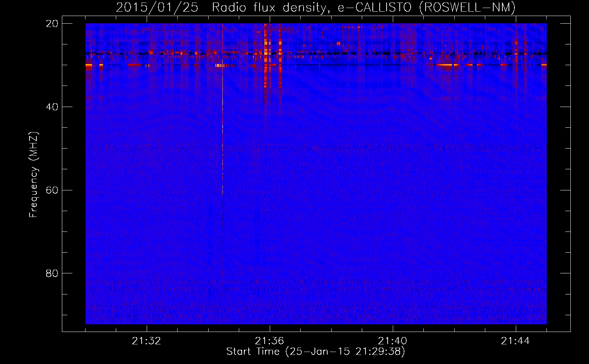589x364 pixels.
Task: Click the Frequency (MHZ) axis label
Action: pos(33,175)
